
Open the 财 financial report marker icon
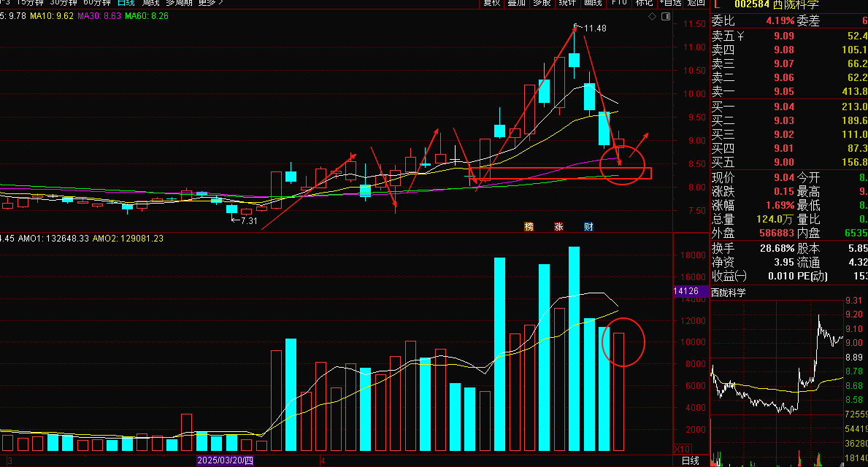pos(588,226)
